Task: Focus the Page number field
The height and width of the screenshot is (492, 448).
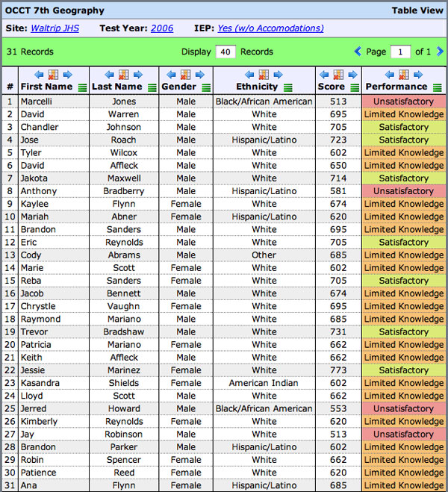Action: 400,52
